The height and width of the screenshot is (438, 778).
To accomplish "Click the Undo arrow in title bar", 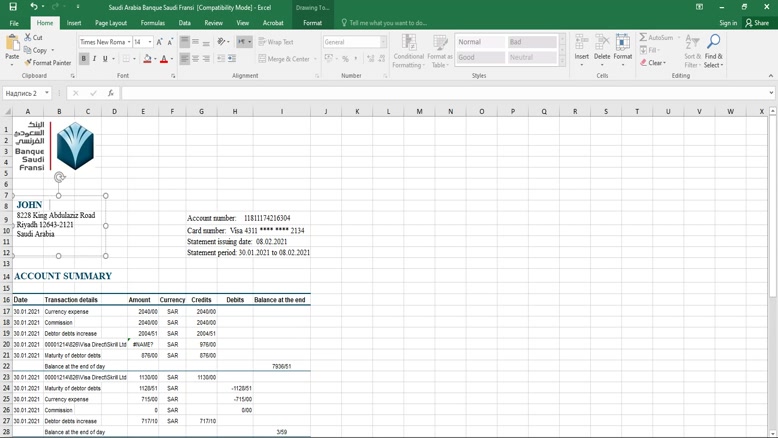I will click(34, 7).
